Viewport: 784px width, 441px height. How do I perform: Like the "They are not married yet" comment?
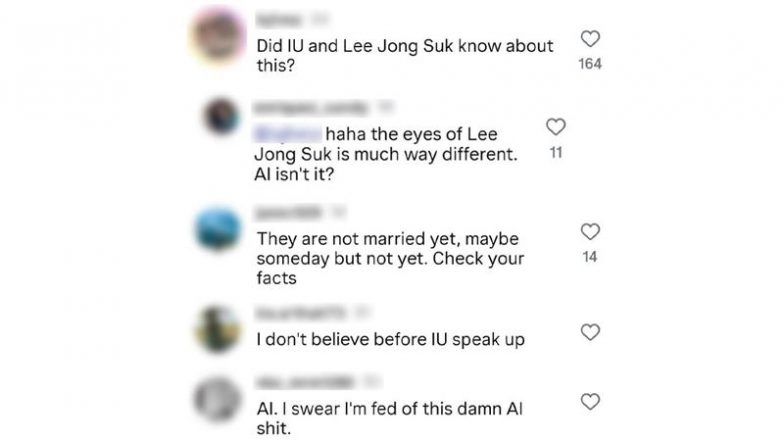click(590, 232)
